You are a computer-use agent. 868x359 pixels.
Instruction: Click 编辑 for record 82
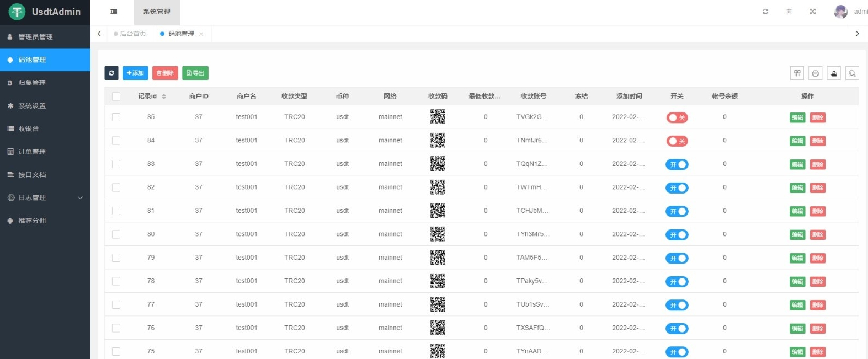click(x=797, y=188)
